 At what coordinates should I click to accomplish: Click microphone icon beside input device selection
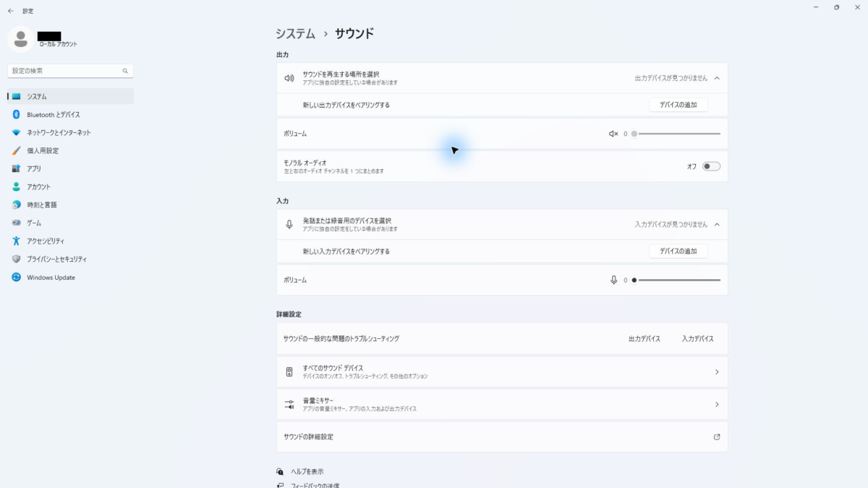tap(289, 224)
